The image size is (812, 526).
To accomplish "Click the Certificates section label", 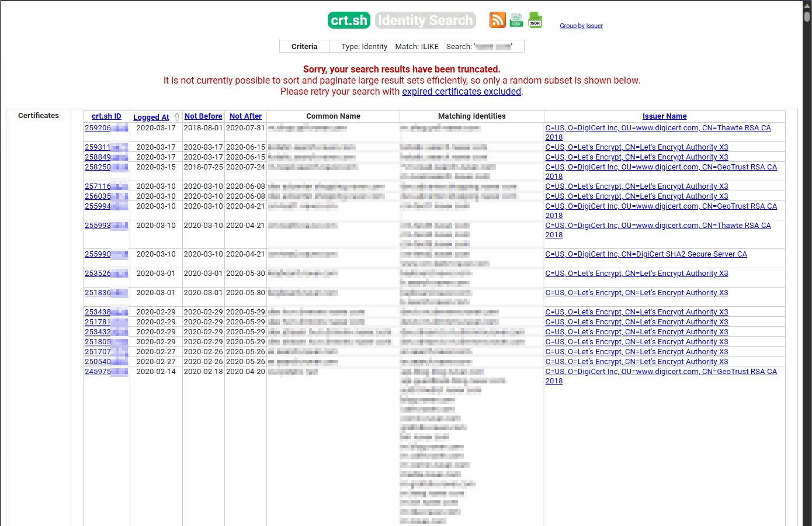I will (x=39, y=116).
